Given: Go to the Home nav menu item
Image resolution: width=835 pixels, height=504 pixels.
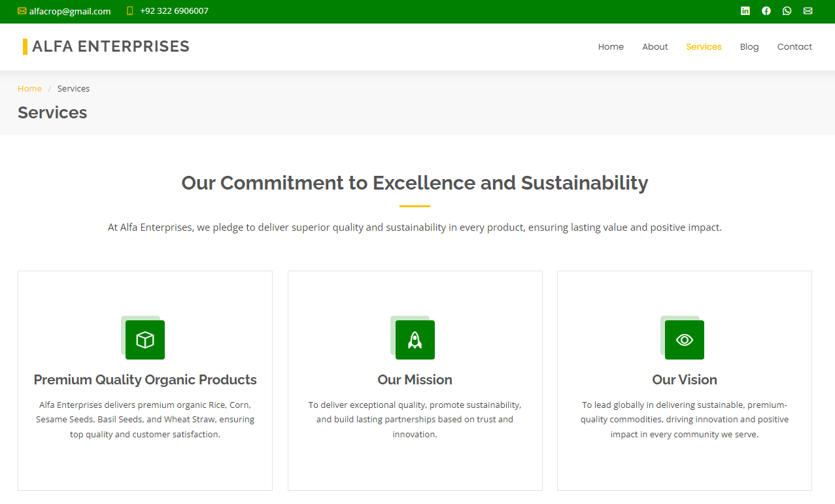Looking at the screenshot, I should tap(611, 47).
